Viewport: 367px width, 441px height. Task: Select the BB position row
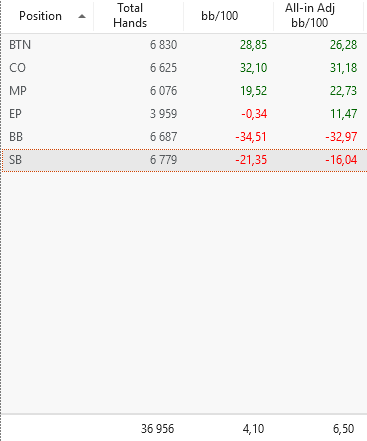coord(184,137)
